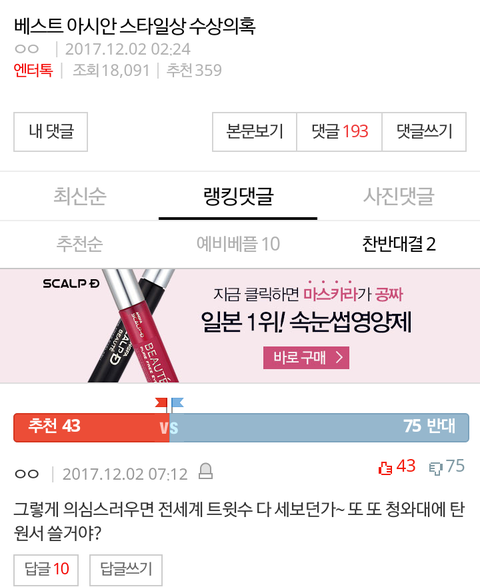Select the 예비베플 10 sub-tab
This screenshot has height=587, width=480.
click(x=238, y=244)
